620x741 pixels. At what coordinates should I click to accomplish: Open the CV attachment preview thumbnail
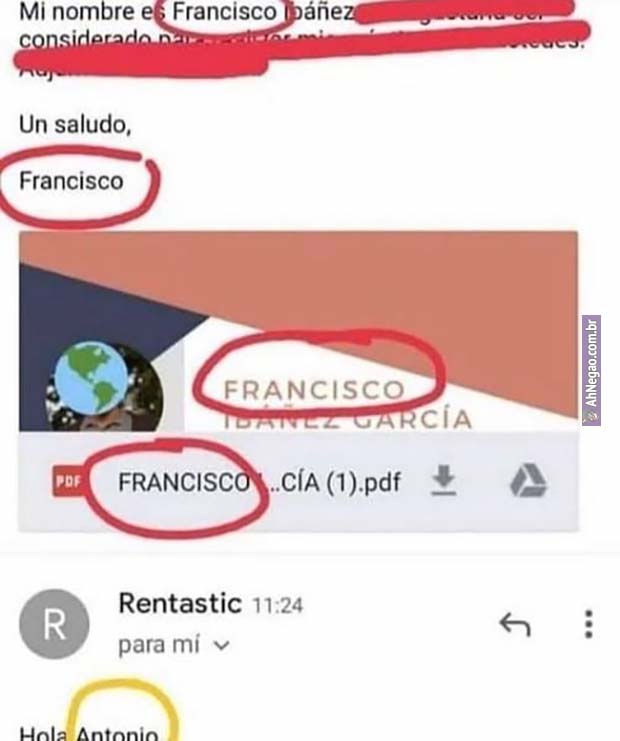(298, 331)
